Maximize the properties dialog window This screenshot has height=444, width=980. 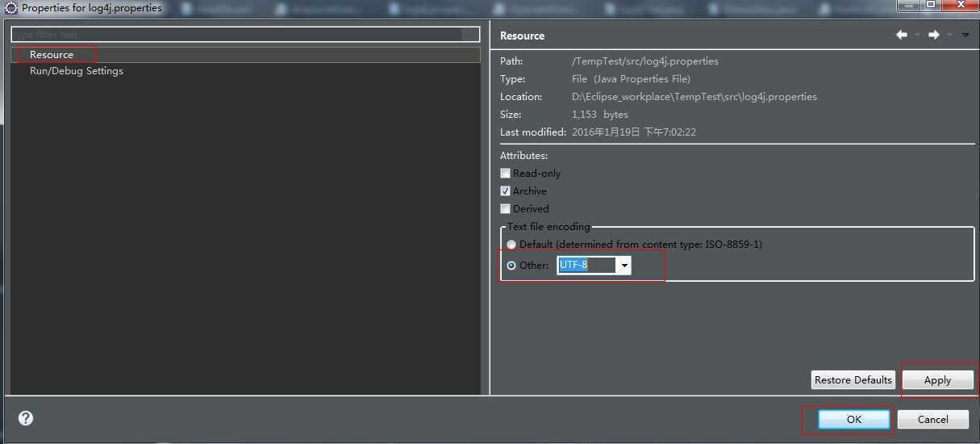[930, 5]
